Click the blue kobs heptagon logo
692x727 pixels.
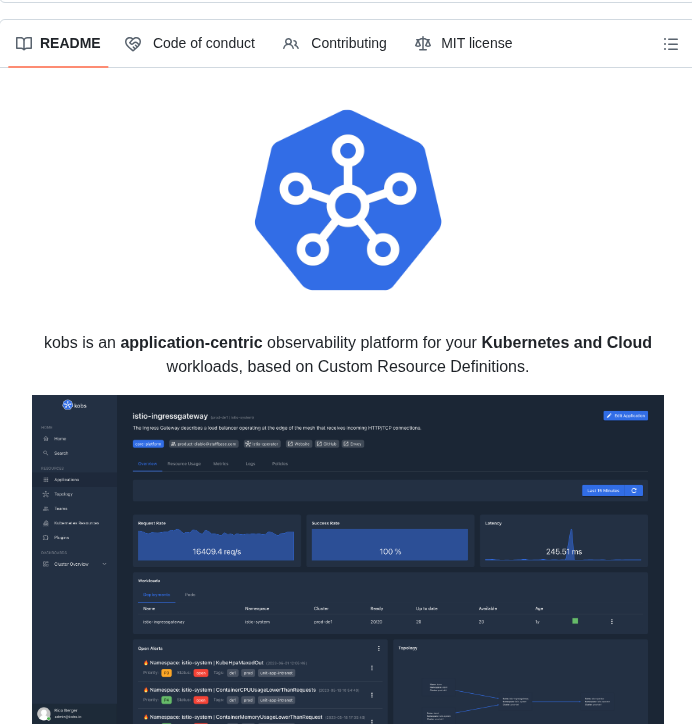[x=348, y=200]
